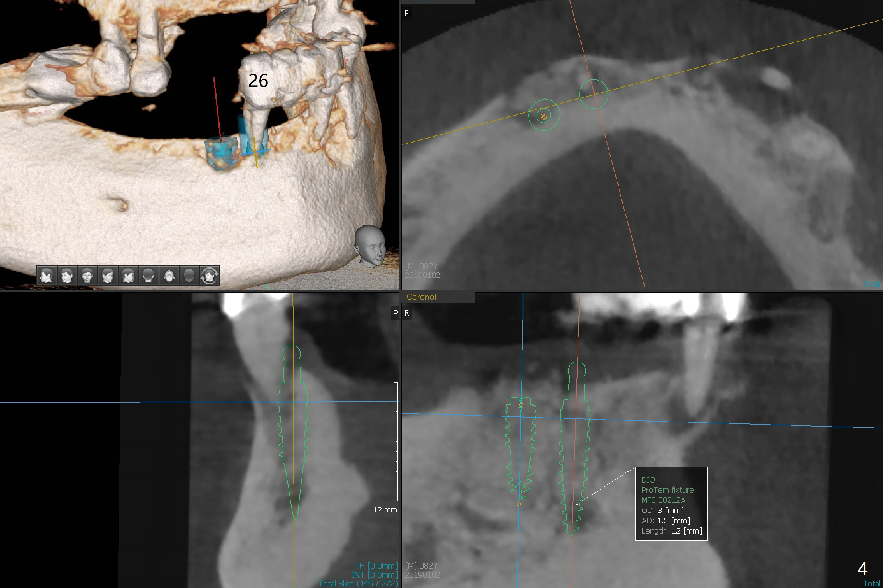883x588 pixels.
Task: Select the seventh head view icon, skull seen vertically
Action: coord(169,276)
